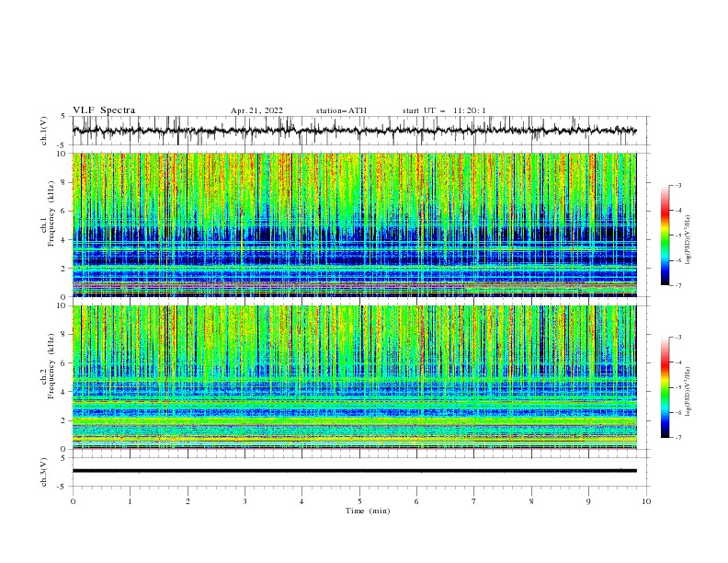The width and height of the screenshot is (728, 563).
Task: Select the "Time (min)" axis title
Action: coord(368,511)
